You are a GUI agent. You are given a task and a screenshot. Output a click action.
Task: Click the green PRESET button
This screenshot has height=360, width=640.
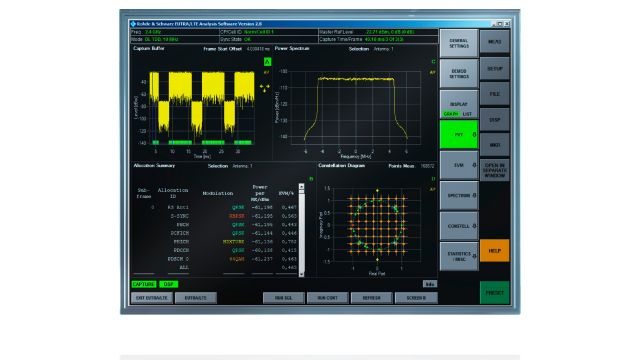[495, 293]
